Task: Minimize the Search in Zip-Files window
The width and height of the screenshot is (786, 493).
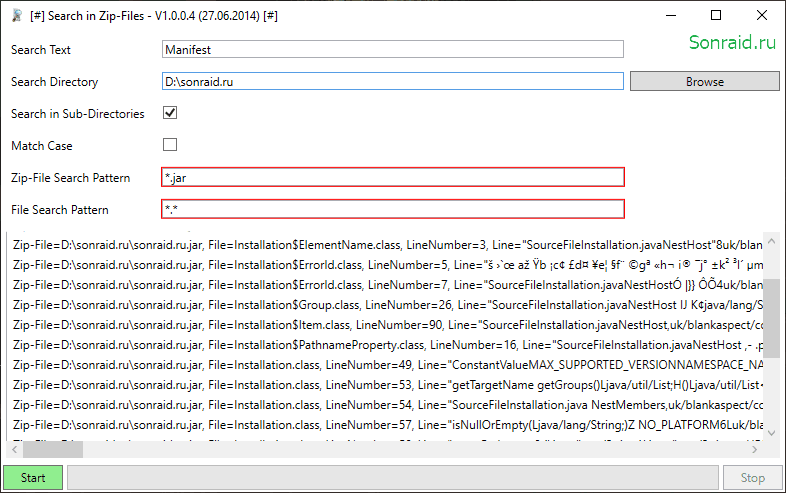Action: (671, 16)
